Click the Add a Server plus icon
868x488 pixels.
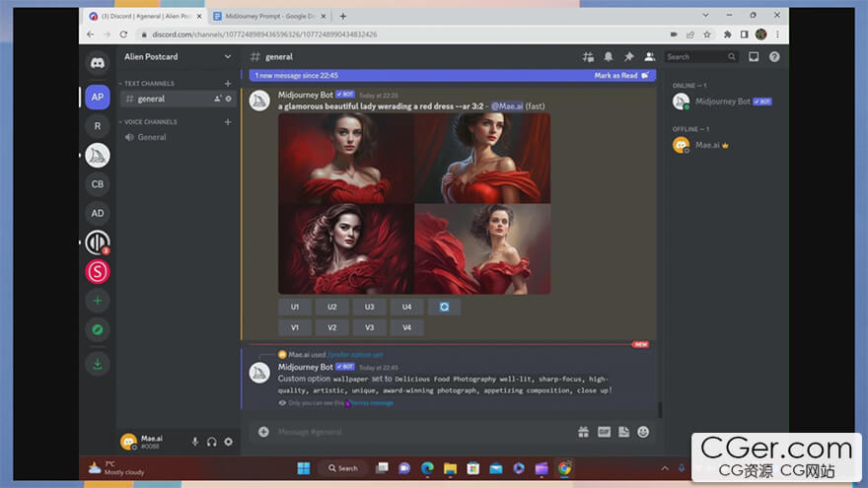click(98, 300)
